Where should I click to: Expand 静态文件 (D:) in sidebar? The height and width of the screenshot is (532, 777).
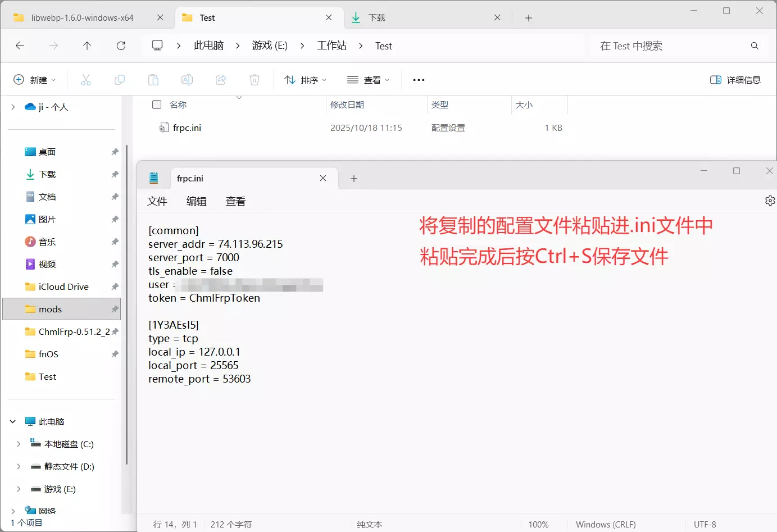[19, 466]
